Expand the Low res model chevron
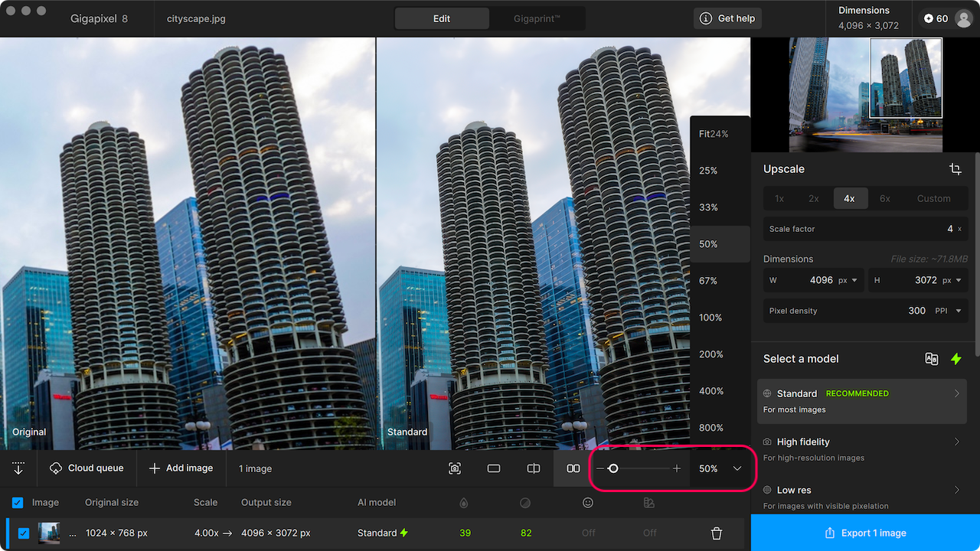This screenshot has width=980, height=551. [x=957, y=490]
